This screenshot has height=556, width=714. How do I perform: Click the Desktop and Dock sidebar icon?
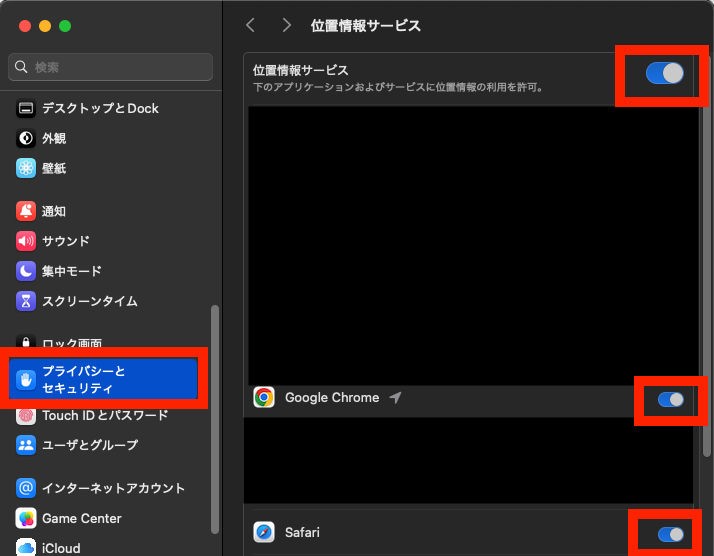coord(26,108)
